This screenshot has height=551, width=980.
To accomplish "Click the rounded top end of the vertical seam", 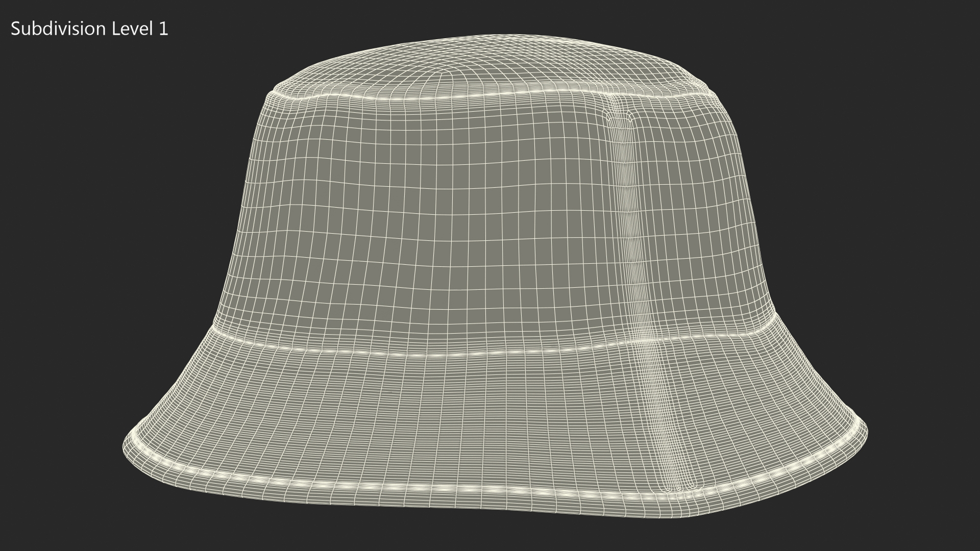I will pyautogui.click(x=619, y=116).
